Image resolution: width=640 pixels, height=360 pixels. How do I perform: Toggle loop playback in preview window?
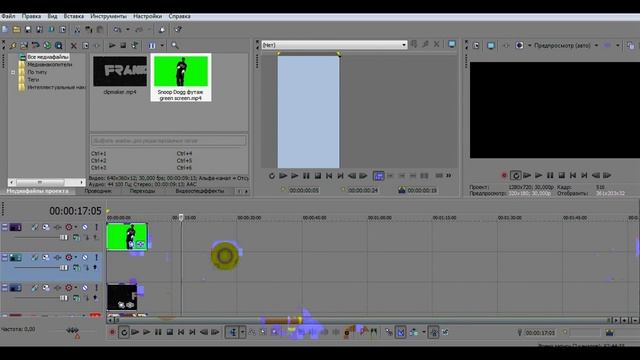pos(516,176)
